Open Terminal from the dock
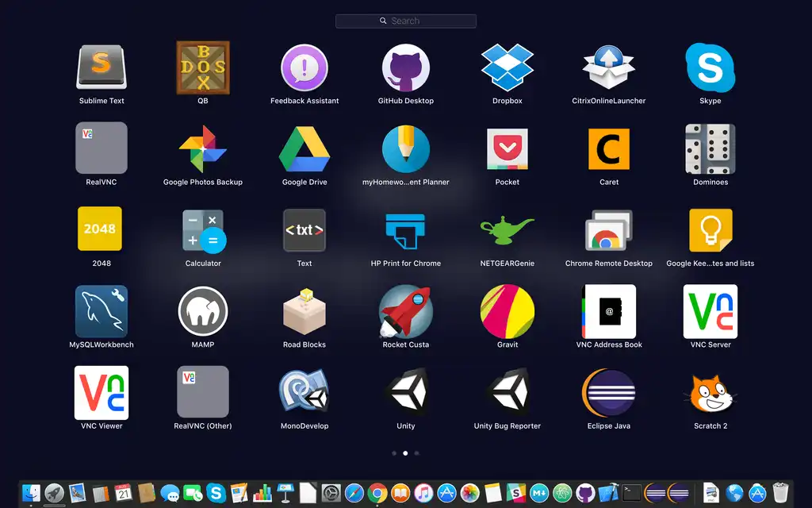Viewport: 812px width, 508px height. tap(631, 492)
